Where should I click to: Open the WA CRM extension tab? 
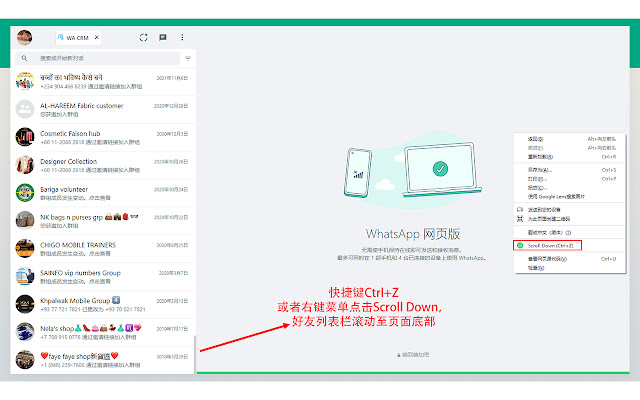pyautogui.click(x=78, y=38)
